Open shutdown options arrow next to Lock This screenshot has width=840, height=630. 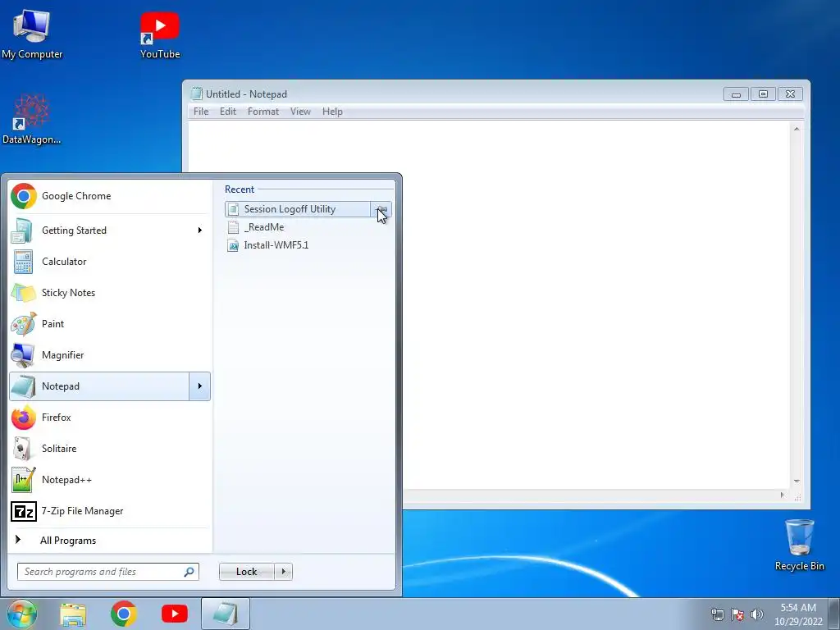coord(283,572)
